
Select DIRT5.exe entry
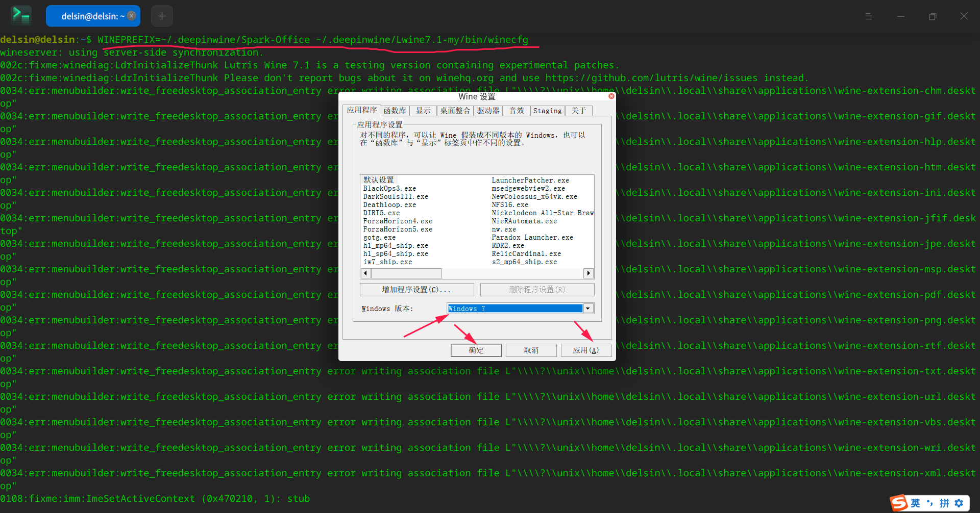[381, 213]
